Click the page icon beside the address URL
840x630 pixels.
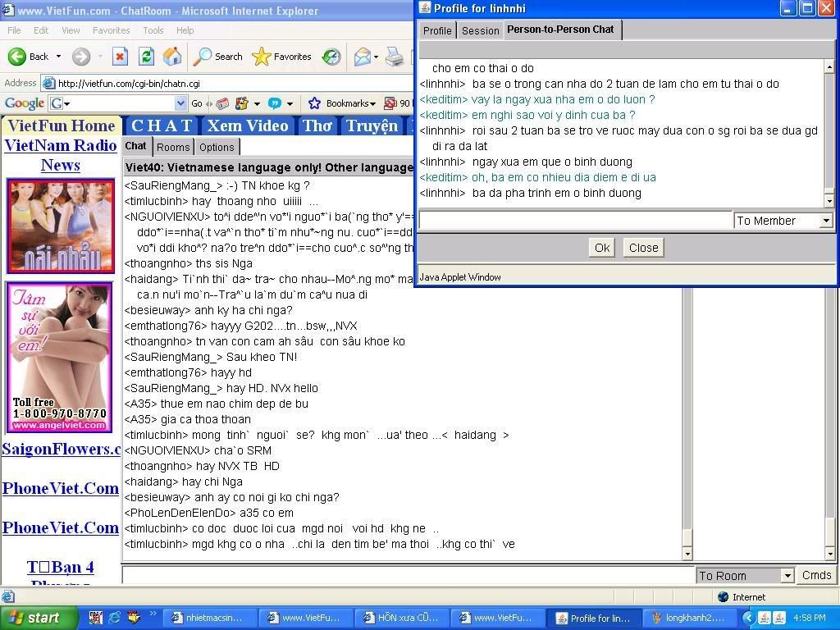pyautogui.click(x=48, y=83)
